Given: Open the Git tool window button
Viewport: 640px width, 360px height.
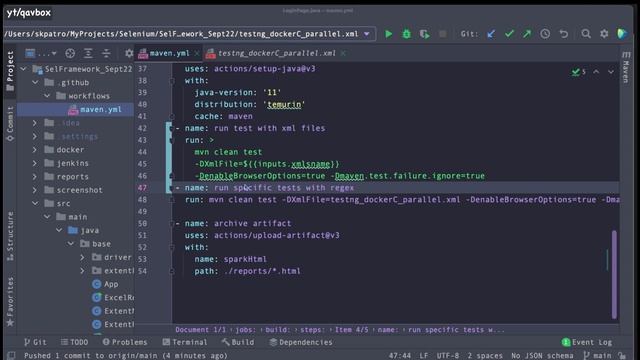Looking at the screenshot, I should (35, 342).
